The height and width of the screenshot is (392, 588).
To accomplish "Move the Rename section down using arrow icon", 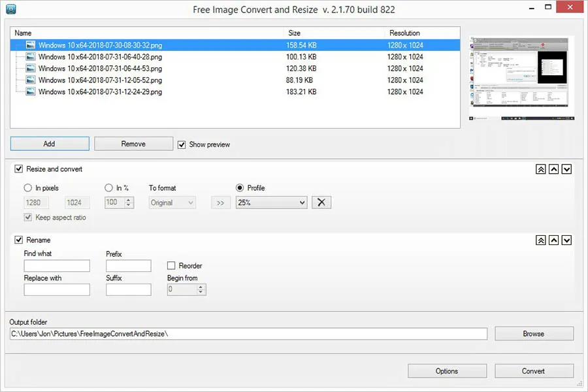I will [x=566, y=240].
